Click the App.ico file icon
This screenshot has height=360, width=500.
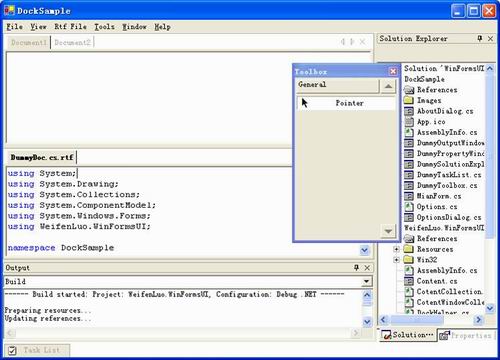pos(409,121)
